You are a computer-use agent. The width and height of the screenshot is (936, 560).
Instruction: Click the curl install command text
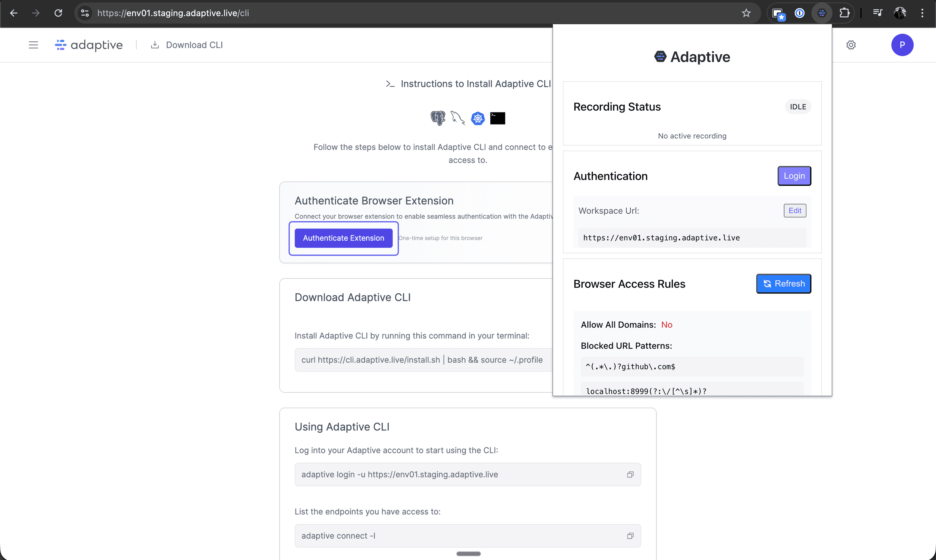422,360
